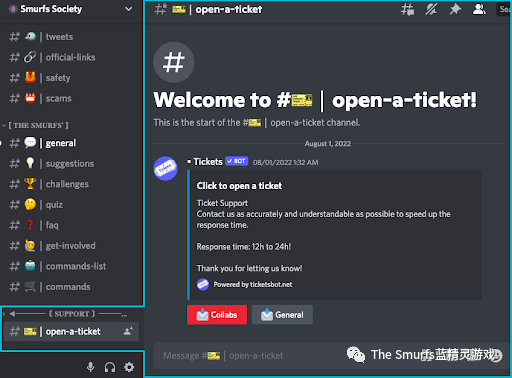Viewport: 512px width, 378px height.
Task: Open the official-links channel
Action: pos(71,57)
